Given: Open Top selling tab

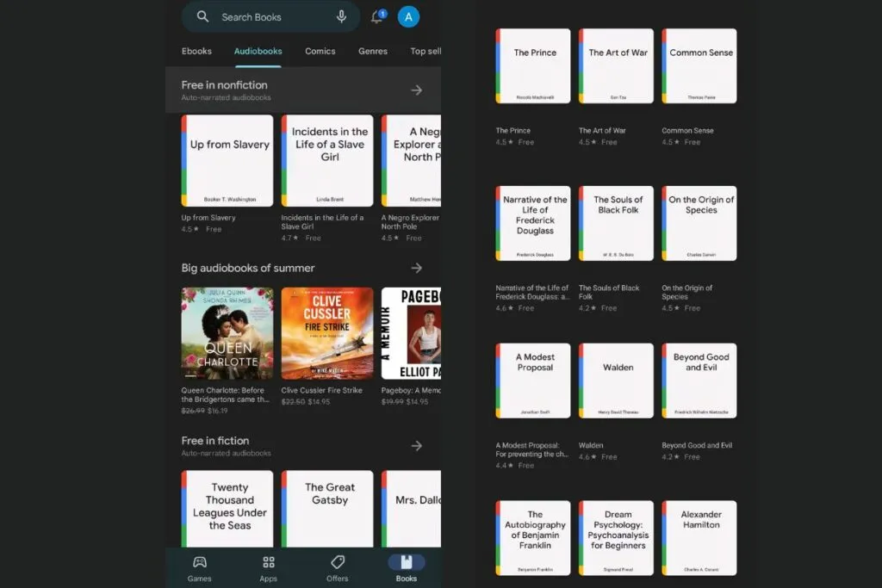Looking at the screenshot, I should coord(425,51).
